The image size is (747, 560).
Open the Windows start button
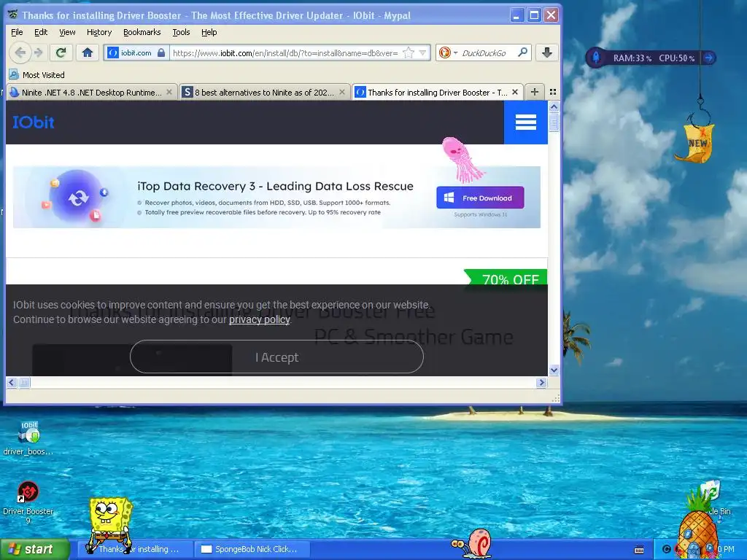[x=35, y=549]
